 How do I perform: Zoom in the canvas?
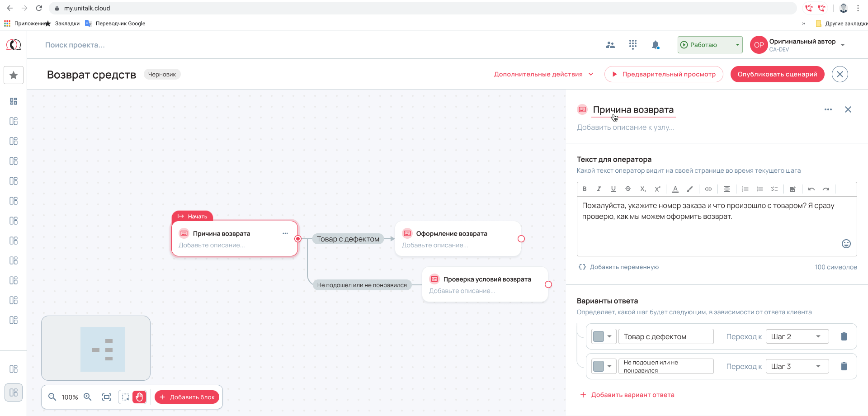click(88, 397)
